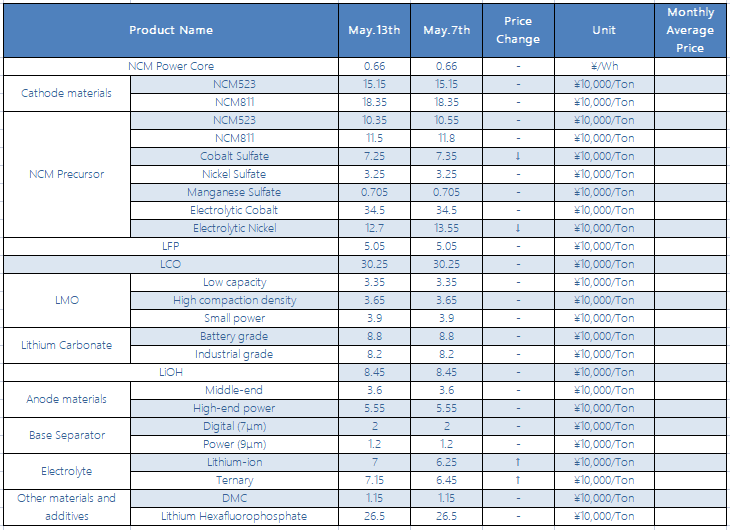730x530 pixels.
Task: Select the May.13th column header
Action: click(x=374, y=30)
